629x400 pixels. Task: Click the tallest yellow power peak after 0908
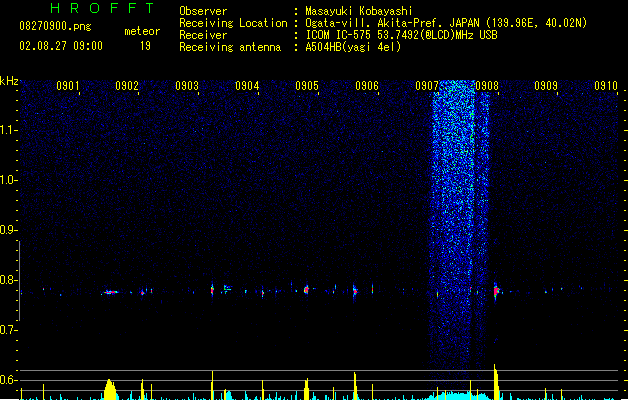tap(496, 382)
